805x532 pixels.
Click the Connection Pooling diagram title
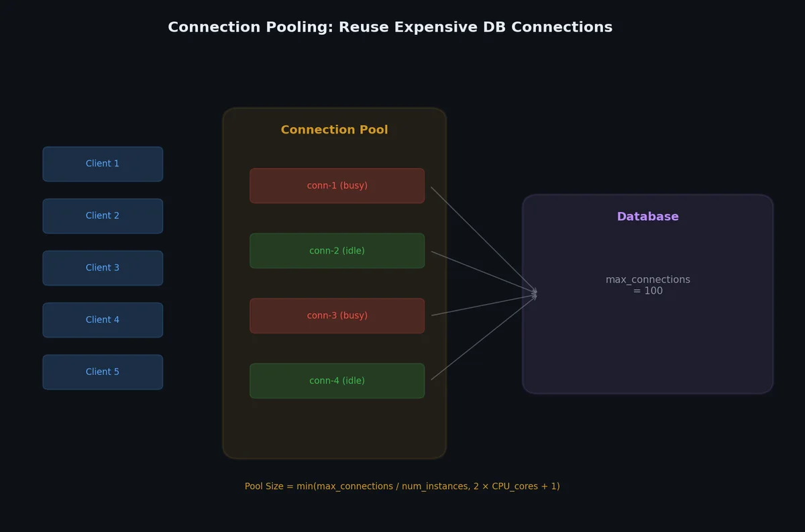(x=390, y=28)
